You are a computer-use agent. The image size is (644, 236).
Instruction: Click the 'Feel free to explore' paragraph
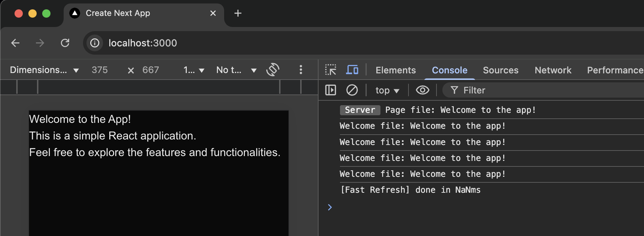pyautogui.click(x=155, y=152)
